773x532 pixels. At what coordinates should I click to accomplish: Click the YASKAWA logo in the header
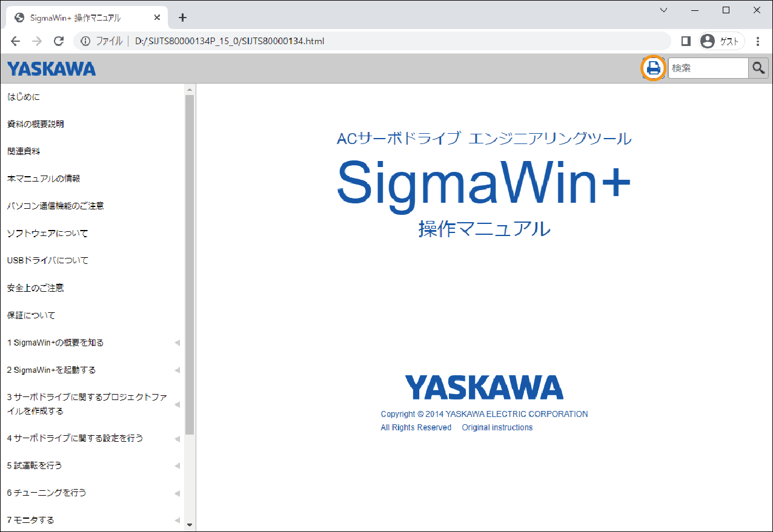[x=50, y=68]
